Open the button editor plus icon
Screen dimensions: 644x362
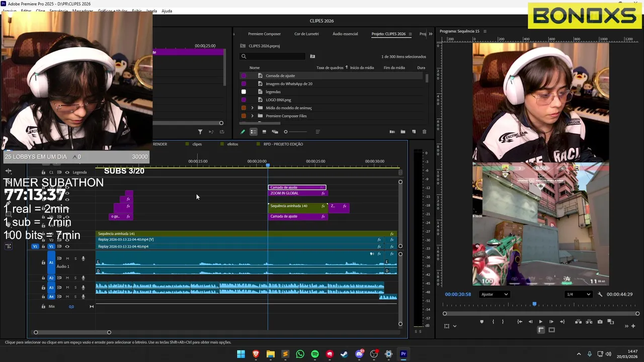point(633,326)
